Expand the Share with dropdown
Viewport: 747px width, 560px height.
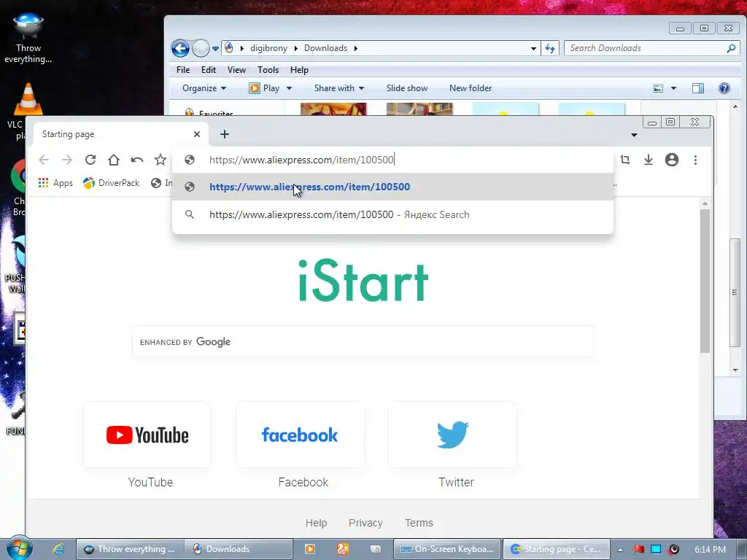(339, 88)
